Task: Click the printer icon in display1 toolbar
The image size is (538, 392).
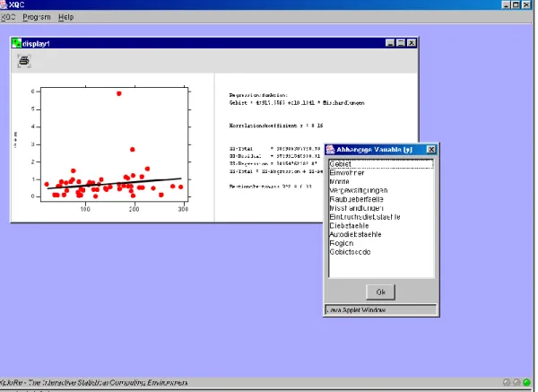Action: click(x=24, y=61)
